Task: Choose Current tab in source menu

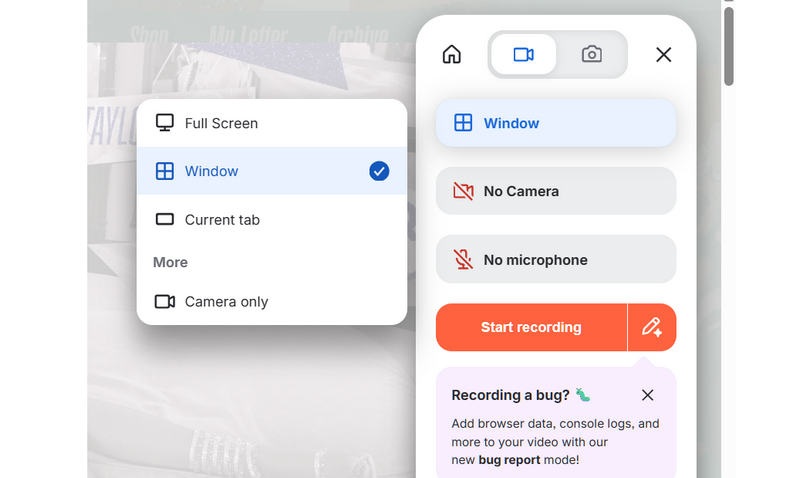Action: [x=271, y=219]
